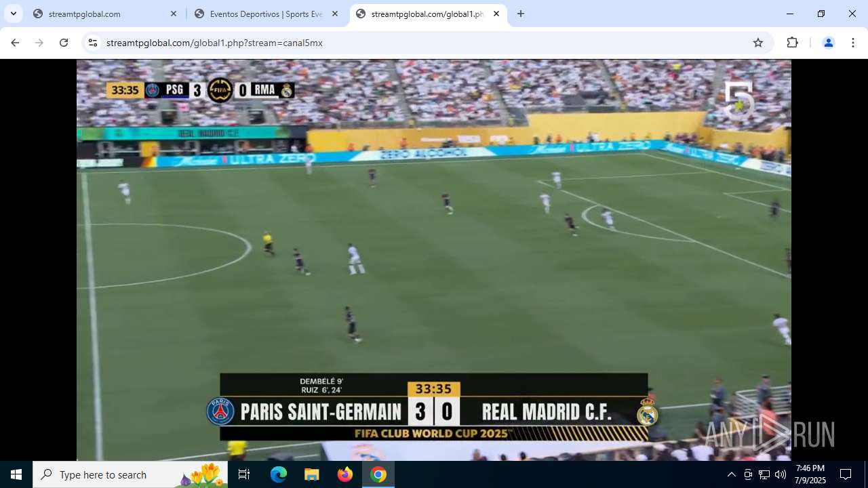Image resolution: width=868 pixels, height=488 pixels.
Task: Click the address bar URL
Action: 214,43
